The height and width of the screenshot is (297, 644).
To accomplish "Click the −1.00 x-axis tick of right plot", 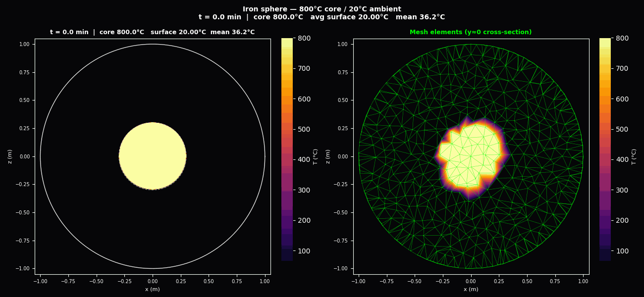I will [x=358, y=281].
